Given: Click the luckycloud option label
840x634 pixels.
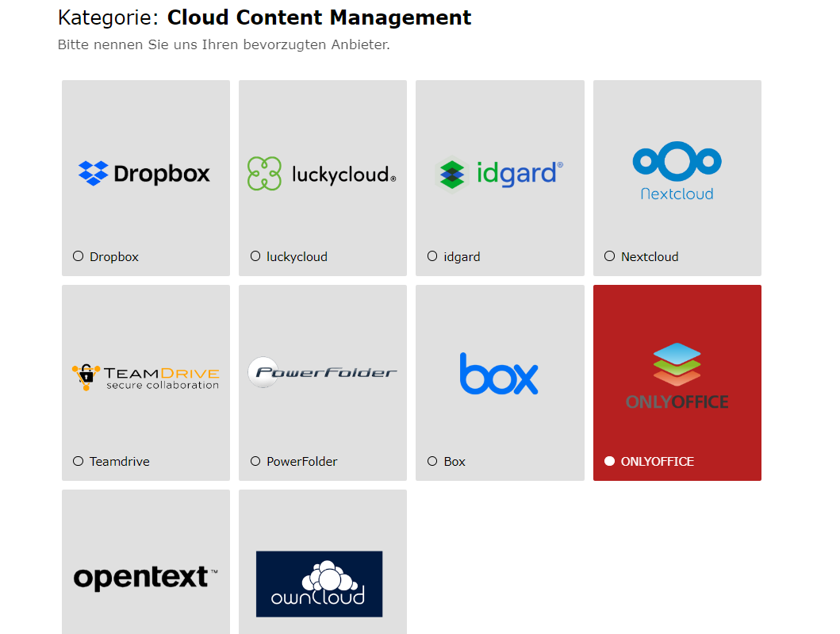Looking at the screenshot, I should (297, 257).
